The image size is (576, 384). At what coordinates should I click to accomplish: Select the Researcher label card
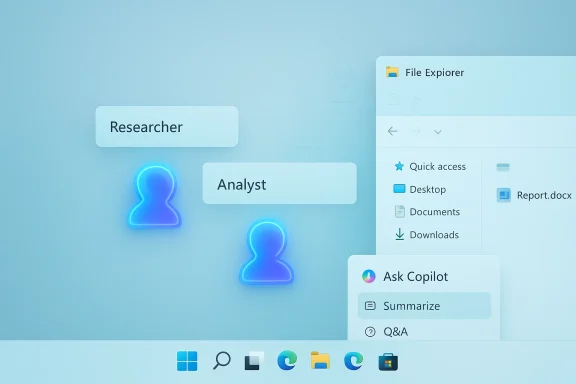coord(167,127)
